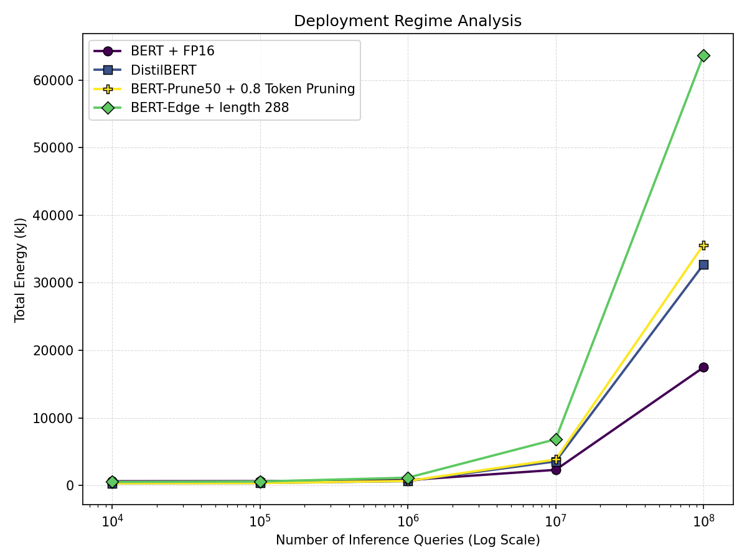Select the x-axis label about Inference Queries
This screenshot has height=560, width=747.
click(408, 541)
